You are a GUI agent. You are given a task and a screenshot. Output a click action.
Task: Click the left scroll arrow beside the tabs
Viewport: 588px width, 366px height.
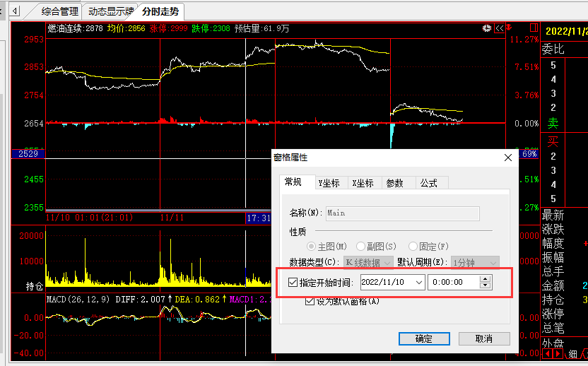[16, 11]
